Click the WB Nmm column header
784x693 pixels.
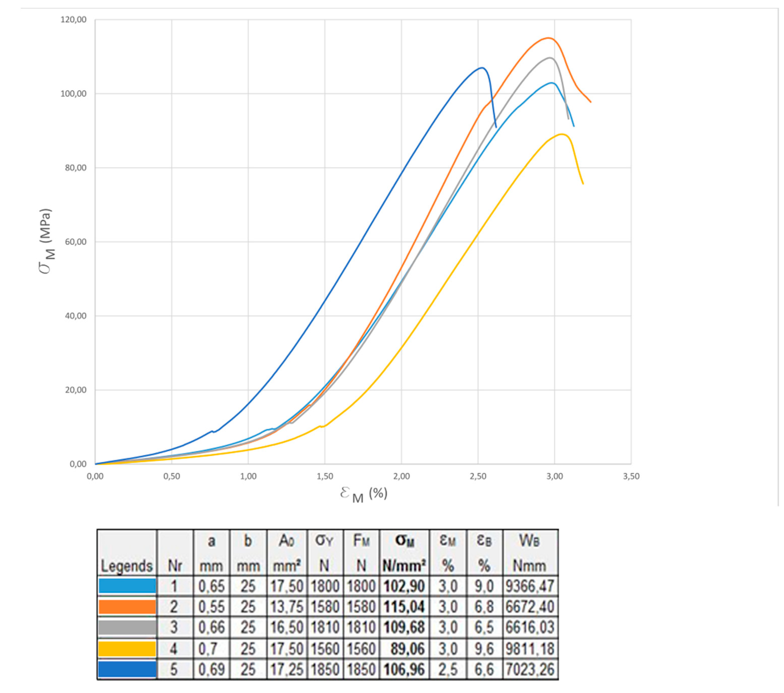(530, 553)
